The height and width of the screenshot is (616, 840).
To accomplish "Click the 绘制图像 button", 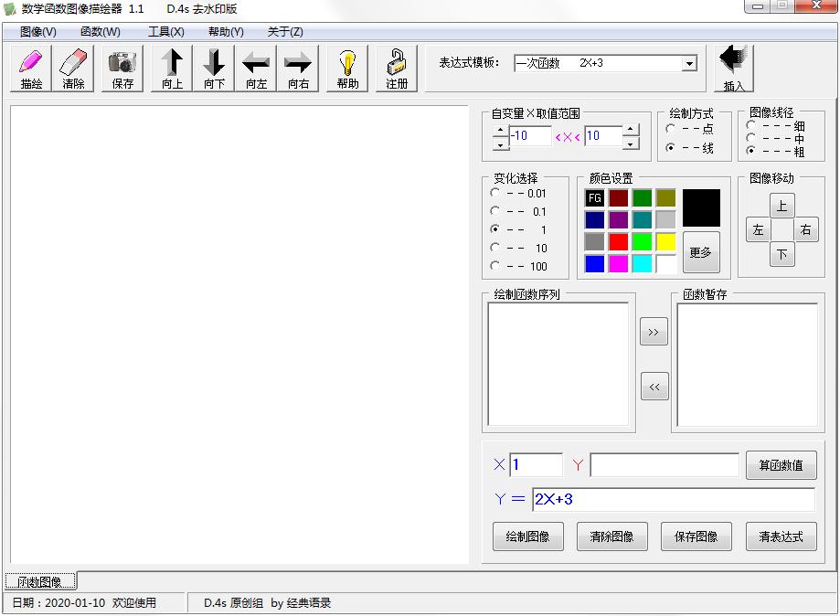I will tap(527, 536).
